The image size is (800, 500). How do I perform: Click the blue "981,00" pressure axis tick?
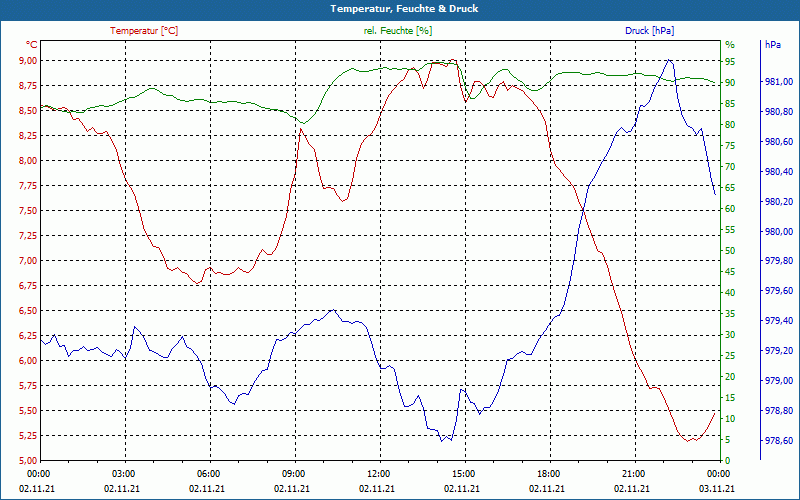[779, 82]
